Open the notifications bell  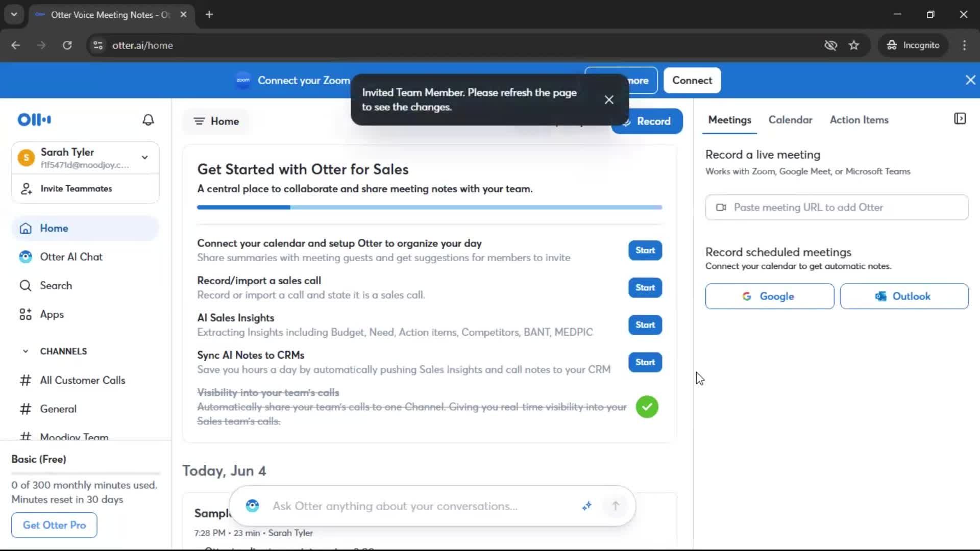[x=148, y=120]
